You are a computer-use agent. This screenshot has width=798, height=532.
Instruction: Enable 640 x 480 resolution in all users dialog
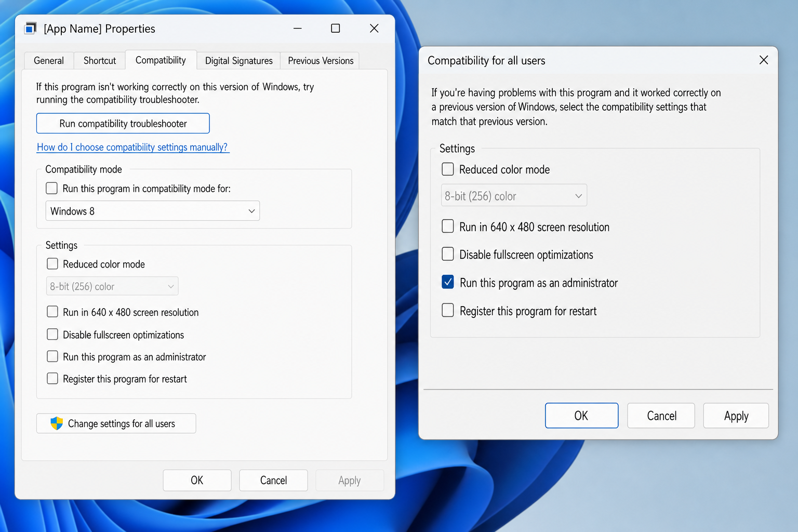click(448, 227)
